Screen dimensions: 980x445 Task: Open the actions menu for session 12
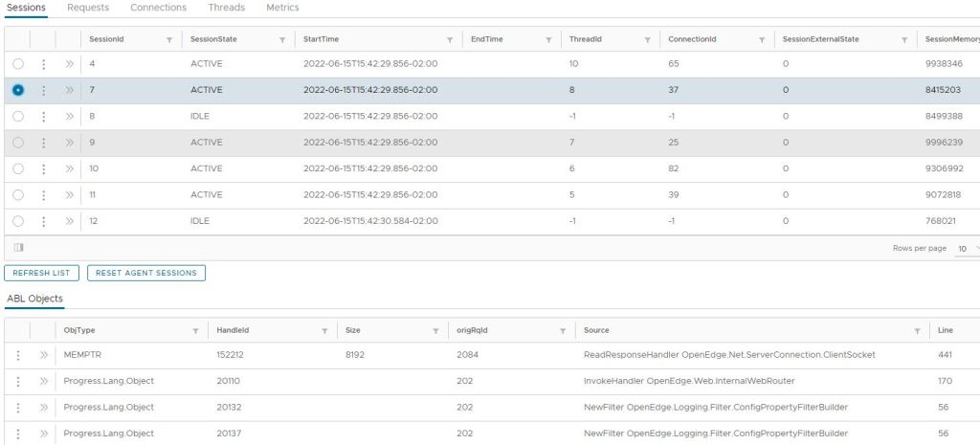[x=43, y=221]
